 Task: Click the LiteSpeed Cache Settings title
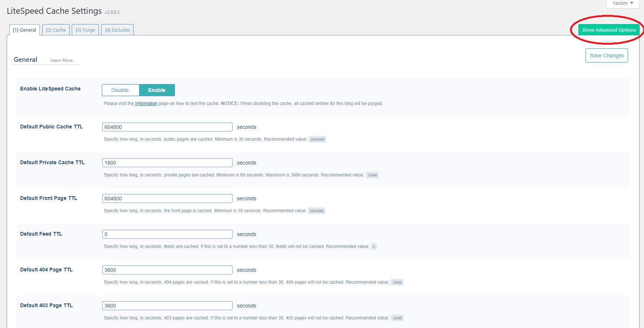tap(54, 11)
